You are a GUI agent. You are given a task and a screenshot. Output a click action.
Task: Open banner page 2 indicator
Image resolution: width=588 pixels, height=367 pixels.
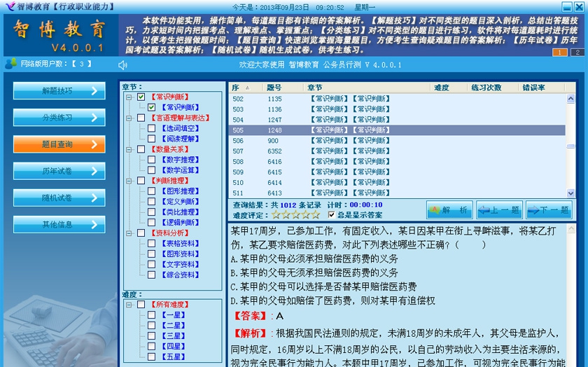[x=577, y=52]
